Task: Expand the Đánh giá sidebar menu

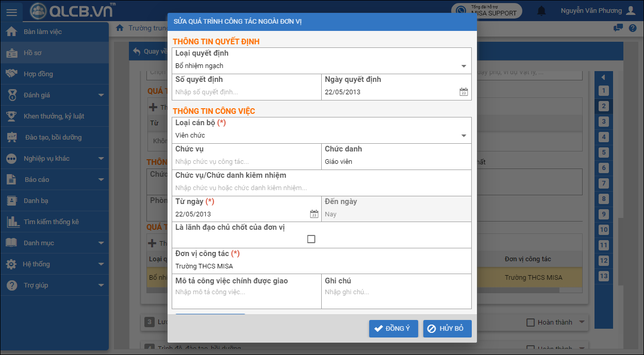Action: point(101,95)
